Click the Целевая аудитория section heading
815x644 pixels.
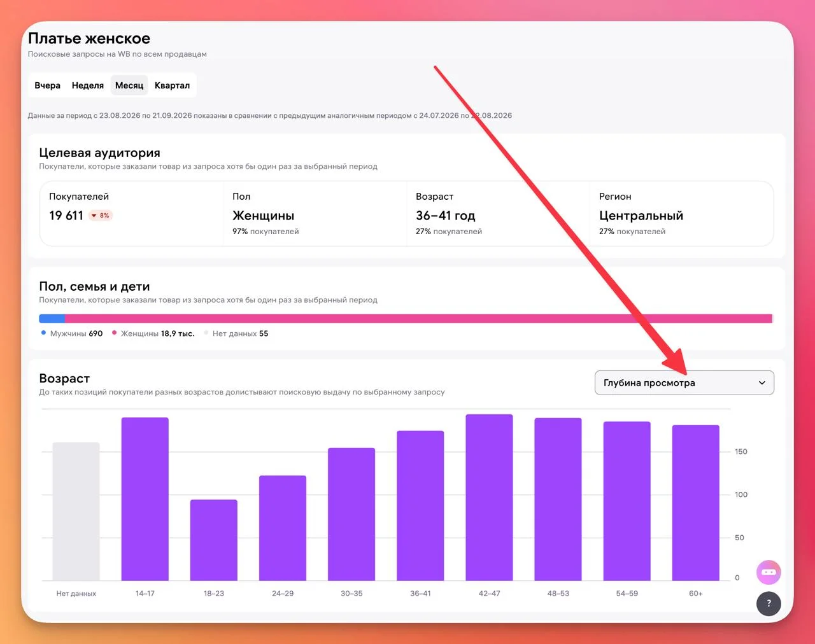(100, 153)
